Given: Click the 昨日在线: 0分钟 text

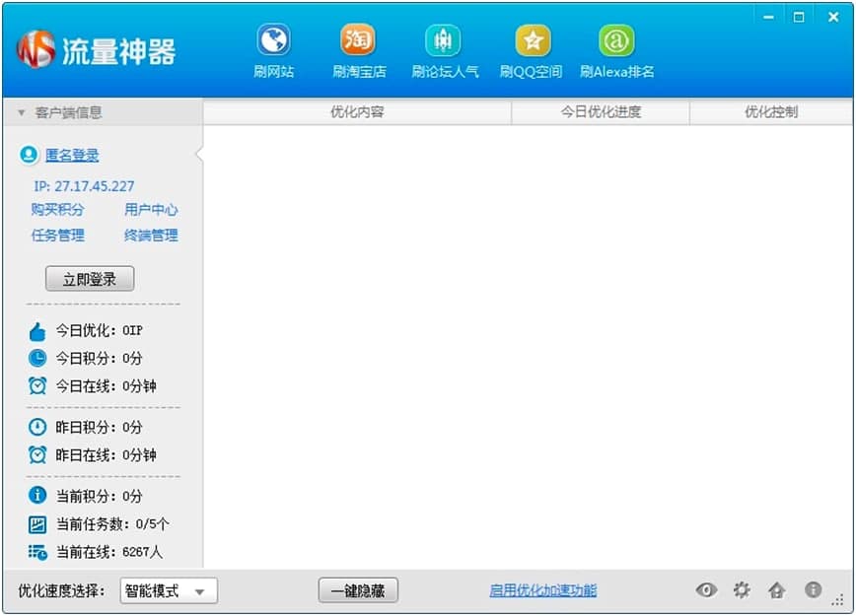Looking at the screenshot, I should click(106, 455).
